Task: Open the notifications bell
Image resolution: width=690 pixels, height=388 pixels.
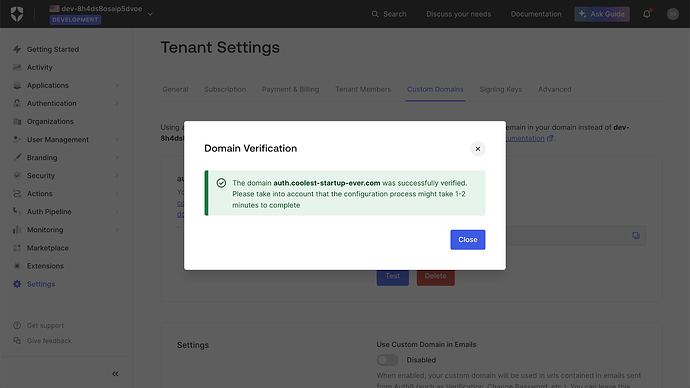Action: 646,14
